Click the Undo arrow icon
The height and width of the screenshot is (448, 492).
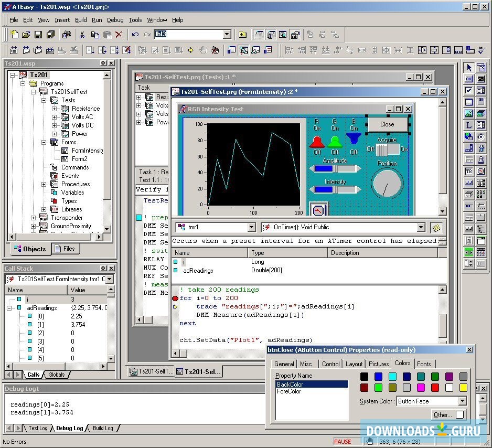click(135, 35)
